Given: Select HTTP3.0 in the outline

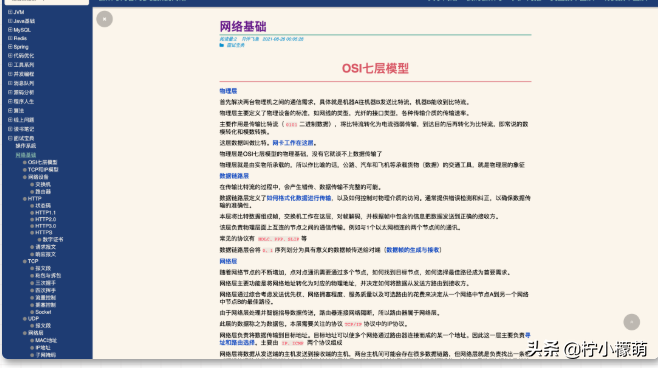Looking at the screenshot, I should coord(45,226).
